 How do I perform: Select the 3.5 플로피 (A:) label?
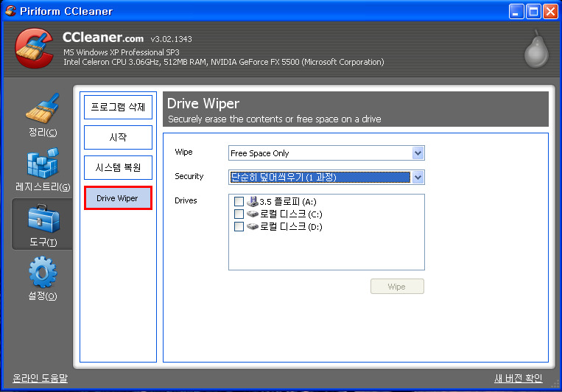click(288, 202)
